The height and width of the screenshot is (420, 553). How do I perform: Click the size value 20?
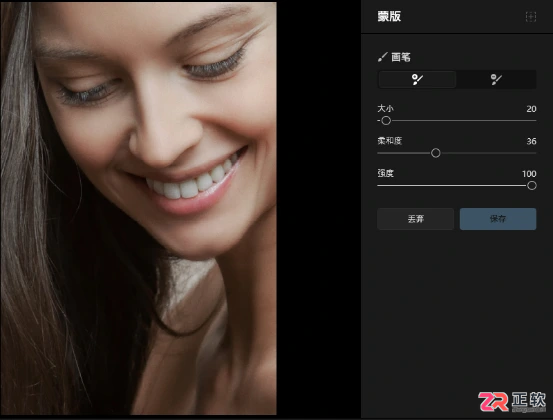point(531,109)
